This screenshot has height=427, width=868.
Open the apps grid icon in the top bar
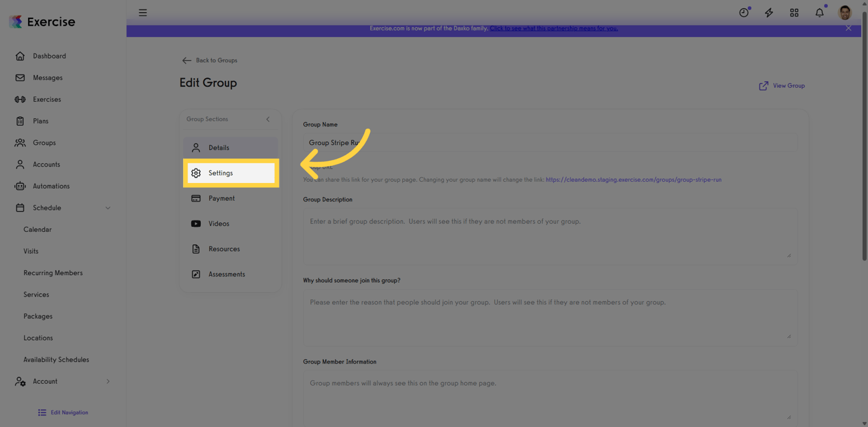(x=794, y=12)
